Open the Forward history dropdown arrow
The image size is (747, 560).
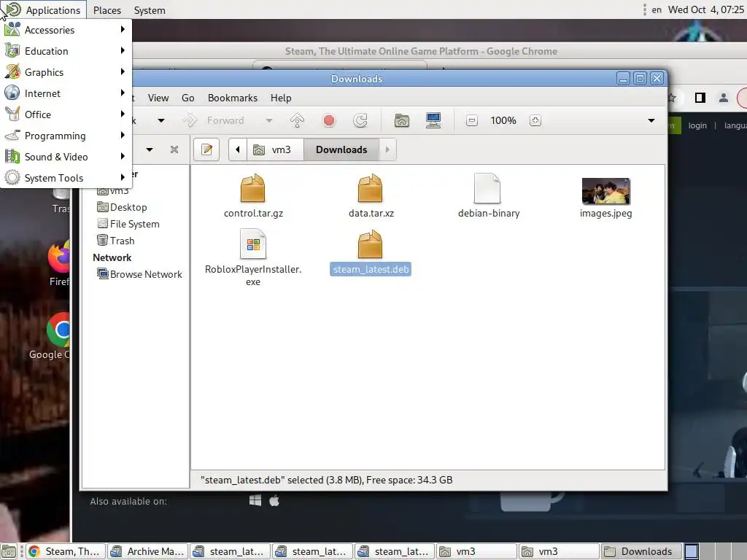[x=269, y=120]
